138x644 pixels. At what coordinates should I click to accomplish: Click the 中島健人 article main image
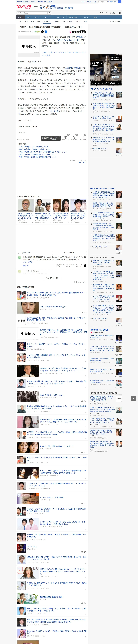pos(29,46)
